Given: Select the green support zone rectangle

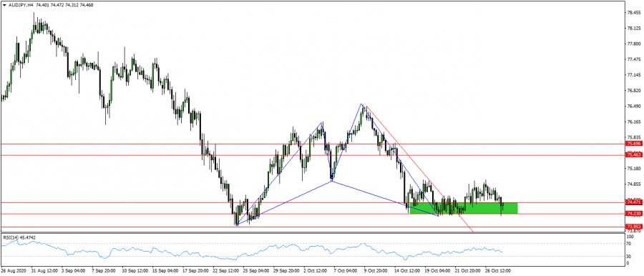Looking at the screenshot, I should [463, 208].
